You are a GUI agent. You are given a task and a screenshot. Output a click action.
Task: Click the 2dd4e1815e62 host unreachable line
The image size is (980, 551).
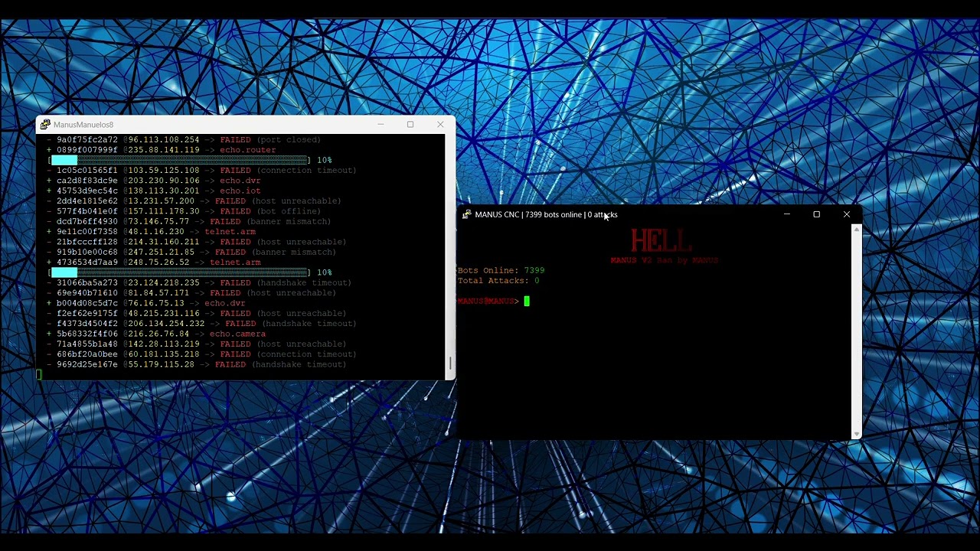pyautogui.click(x=194, y=201)
